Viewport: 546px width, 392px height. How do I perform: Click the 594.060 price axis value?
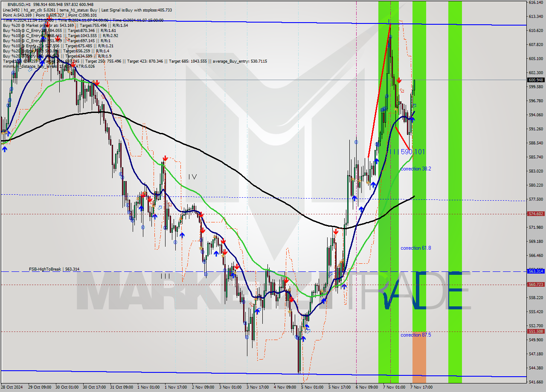[x=536, y=115]
